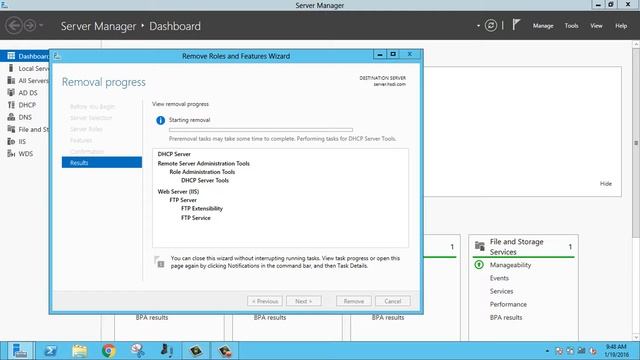Click the IIS icon in sidebar
640x360 pixels.
point(11,142)
